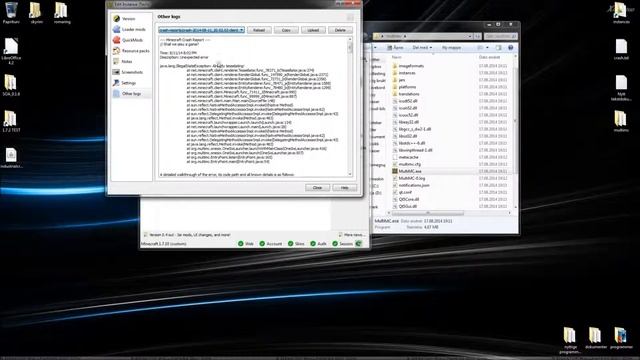Click the Minecraft Crash Report header text
Viewport: 640px width, 360px height.
[185, 40]
